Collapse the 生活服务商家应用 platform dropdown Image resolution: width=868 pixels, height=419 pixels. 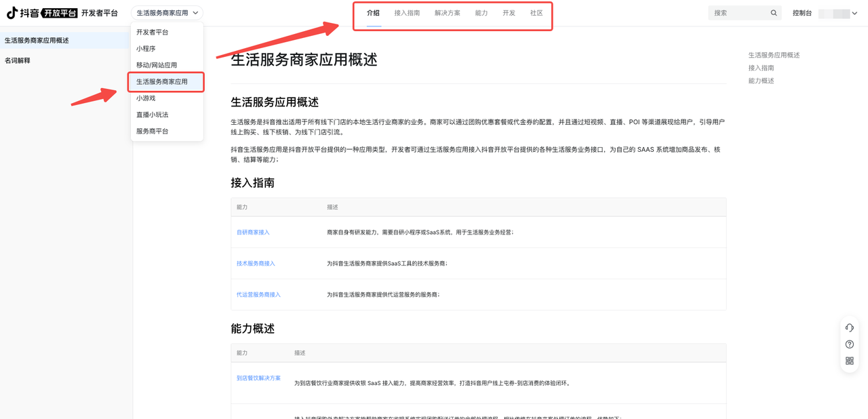[167, 13]
